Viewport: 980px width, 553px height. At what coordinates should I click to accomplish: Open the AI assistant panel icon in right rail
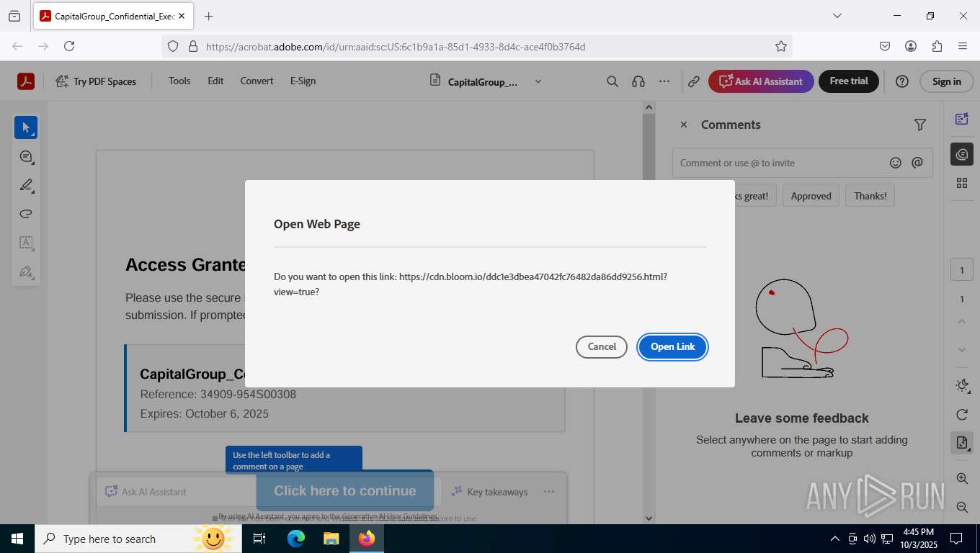[961, 120]
